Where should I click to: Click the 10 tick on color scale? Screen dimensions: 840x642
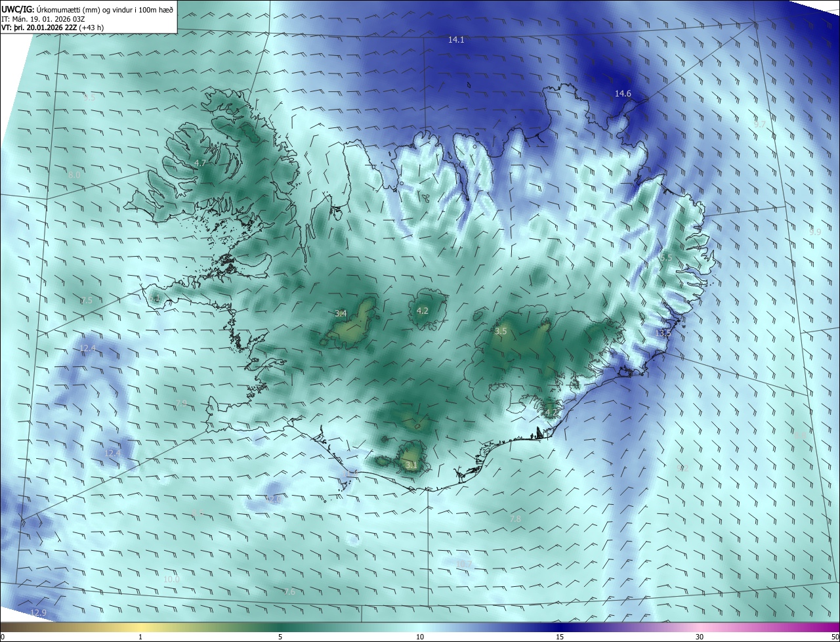pos(420,637)
